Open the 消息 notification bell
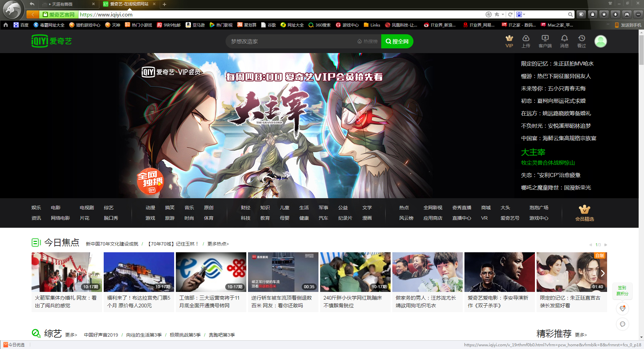Image resolution: width=644 pixels, height=349 pixels. (x=564, y=38)
